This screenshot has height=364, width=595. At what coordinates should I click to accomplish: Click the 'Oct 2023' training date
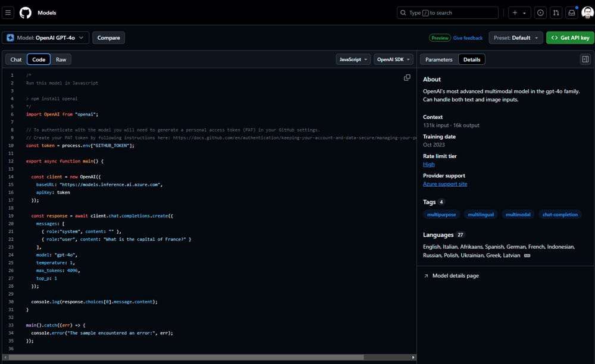(434, 145)
